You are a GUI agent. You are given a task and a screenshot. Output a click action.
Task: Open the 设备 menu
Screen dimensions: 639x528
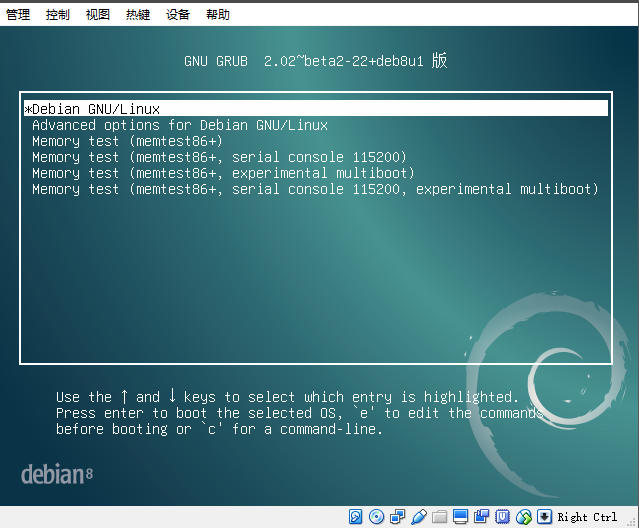[178, 15]
